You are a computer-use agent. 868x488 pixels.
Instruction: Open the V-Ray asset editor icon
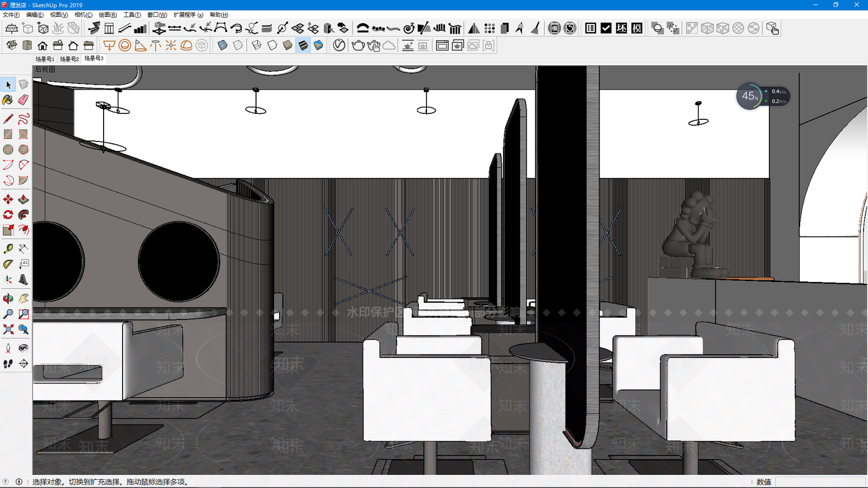coord(339,46)
